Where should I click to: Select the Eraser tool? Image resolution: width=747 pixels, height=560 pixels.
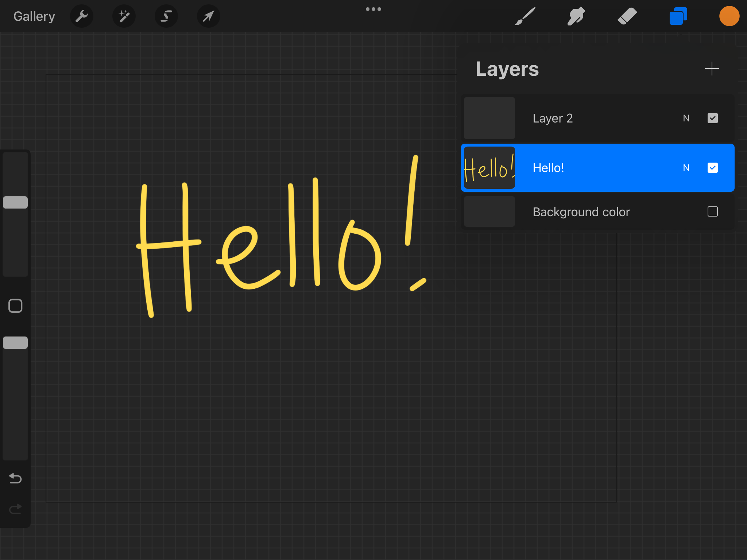[x=627, y=16]
